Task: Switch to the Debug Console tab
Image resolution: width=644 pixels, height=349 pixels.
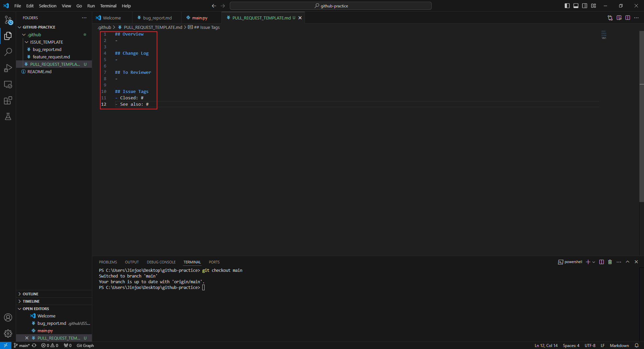Action: [161, 262]
